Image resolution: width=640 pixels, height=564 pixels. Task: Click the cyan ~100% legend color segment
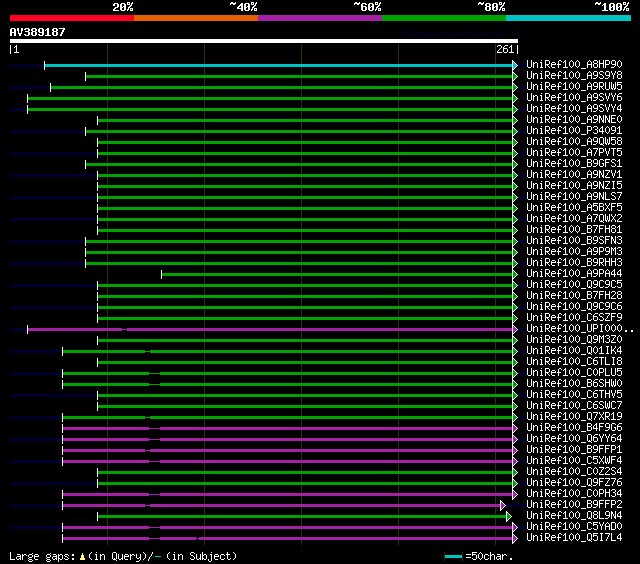coord(569,18)
